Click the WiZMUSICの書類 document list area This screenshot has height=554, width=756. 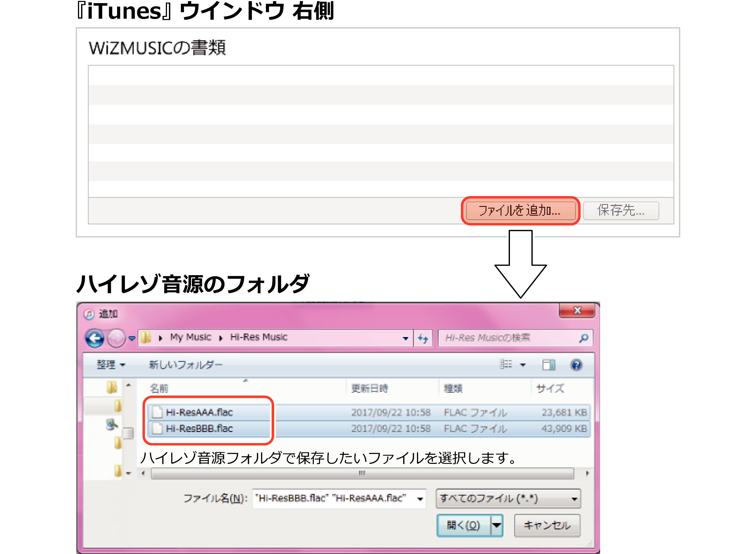point(381,131)
